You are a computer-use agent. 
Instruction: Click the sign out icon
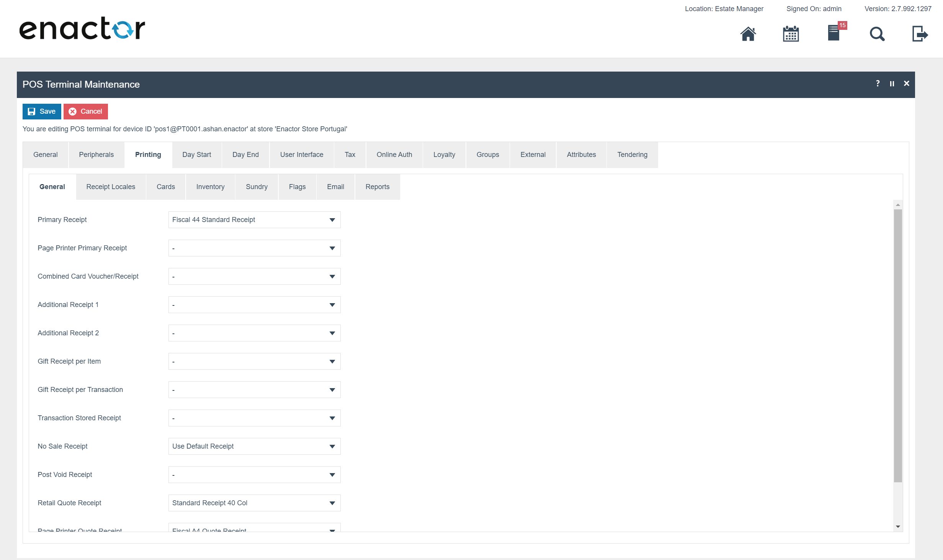919,34
